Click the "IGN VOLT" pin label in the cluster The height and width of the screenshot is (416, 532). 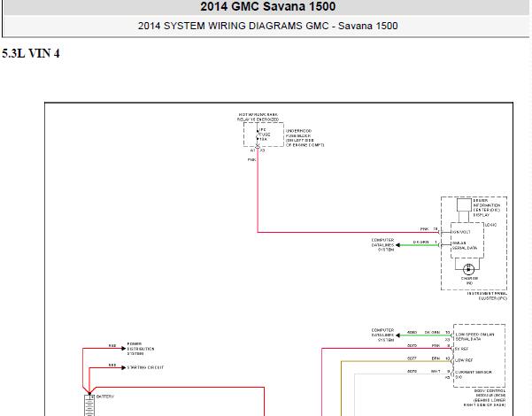pos(461,232)
